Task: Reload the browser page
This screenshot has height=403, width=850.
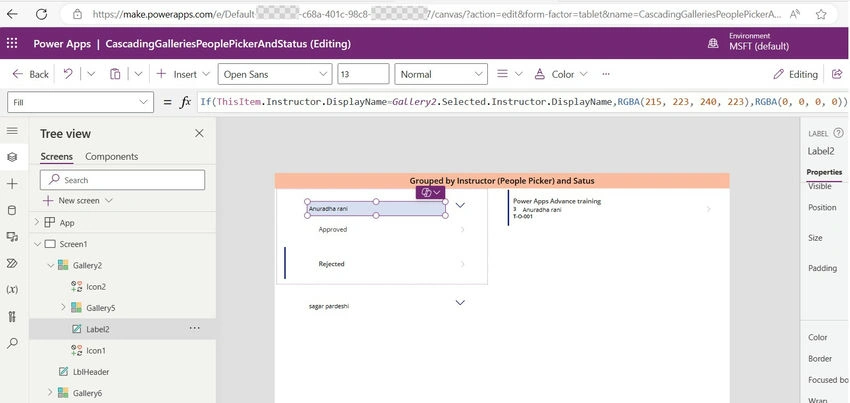Action: coord(41,14)
